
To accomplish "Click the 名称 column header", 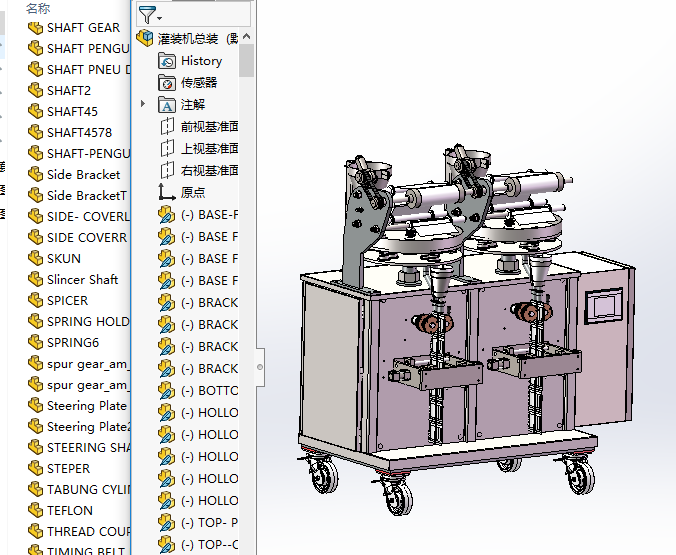I will [38, 8].
